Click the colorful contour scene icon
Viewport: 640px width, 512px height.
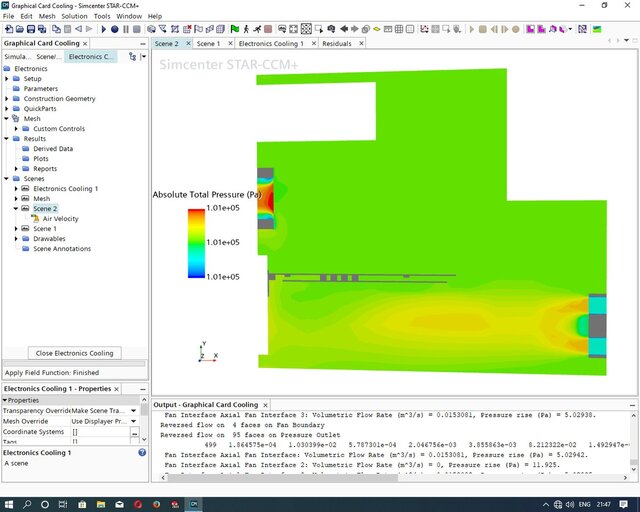(x=597, y=29)
